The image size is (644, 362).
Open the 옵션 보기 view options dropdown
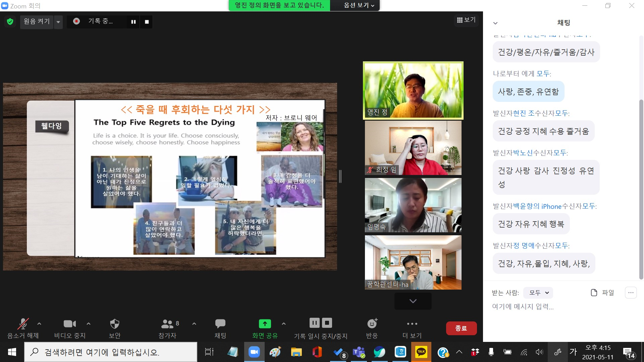click(359, 5)
